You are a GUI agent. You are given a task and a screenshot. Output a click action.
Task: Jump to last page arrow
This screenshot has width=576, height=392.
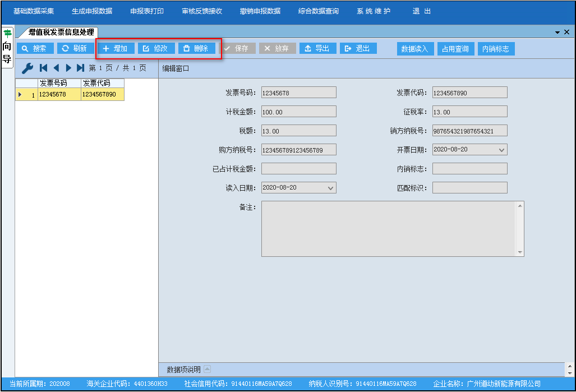point(81,68)
